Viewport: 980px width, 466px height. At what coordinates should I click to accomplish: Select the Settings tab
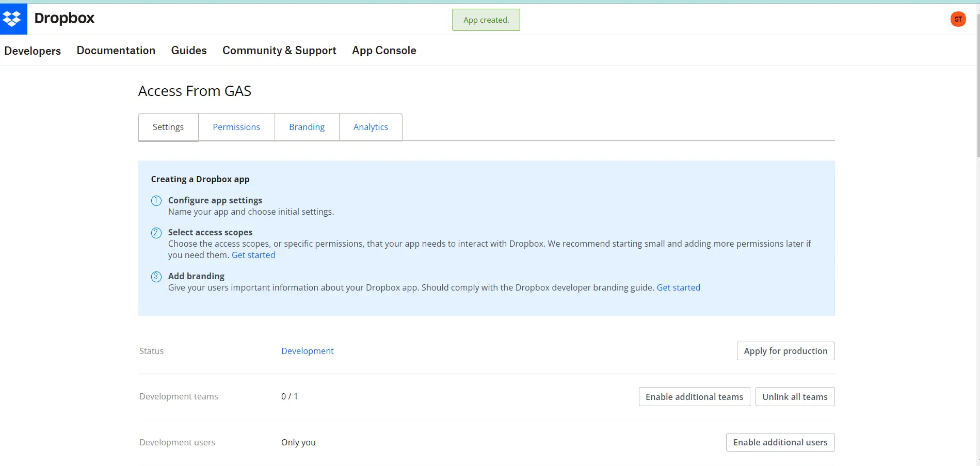click(168, 127)
